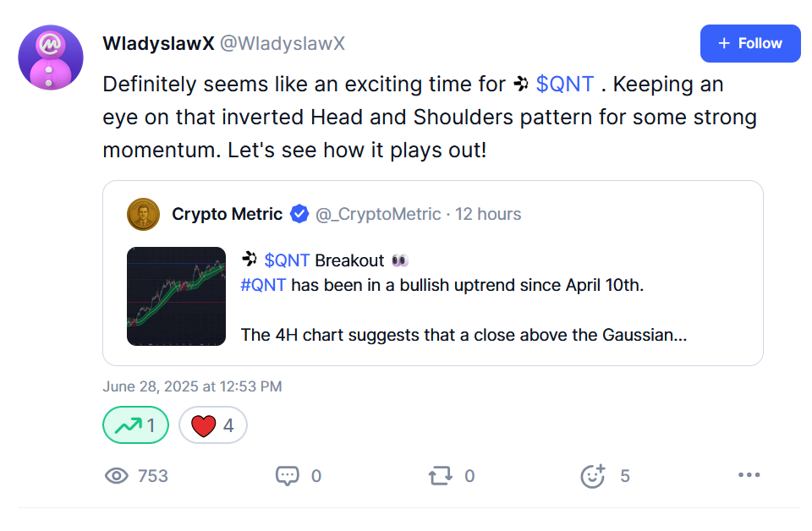Open comments via speech bubble icon
This screenshot has height=531, width=812.
[x=288, y=476]
